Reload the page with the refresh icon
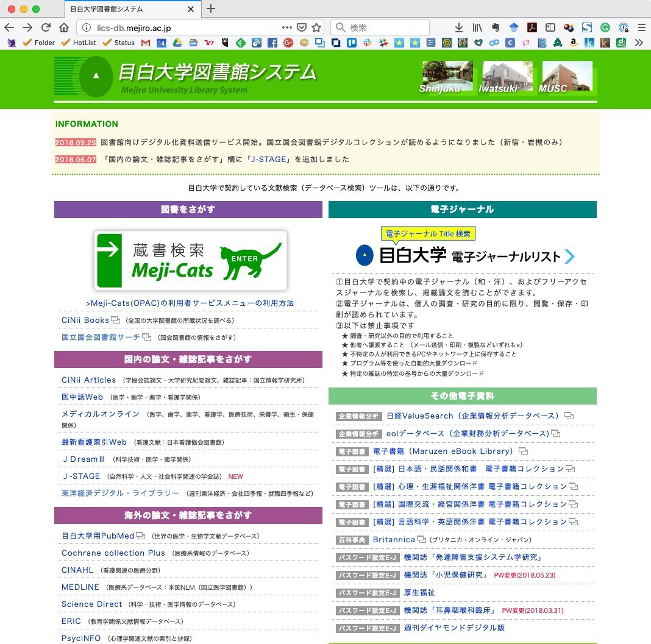The height and width of the screenshot is (644, 651). pos(46,28)
